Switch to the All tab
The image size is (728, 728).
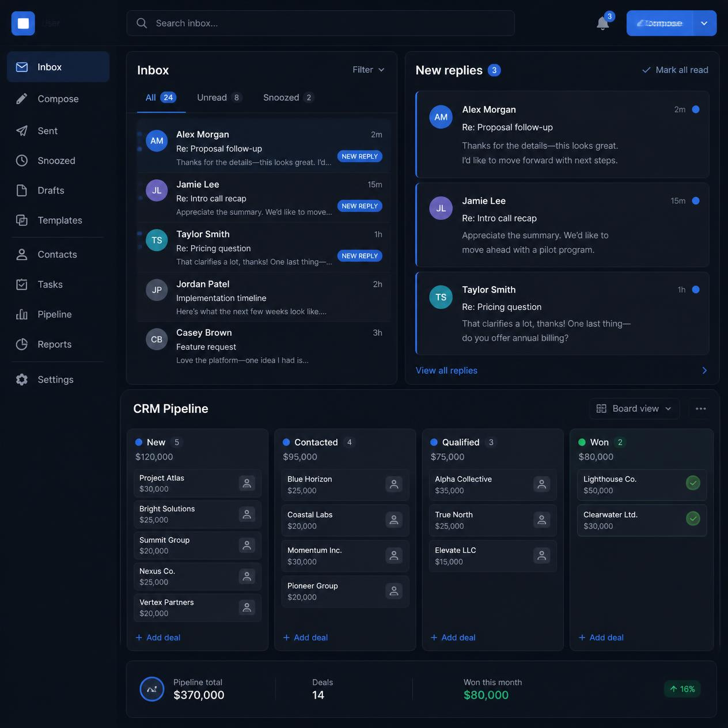coord(161,98)
